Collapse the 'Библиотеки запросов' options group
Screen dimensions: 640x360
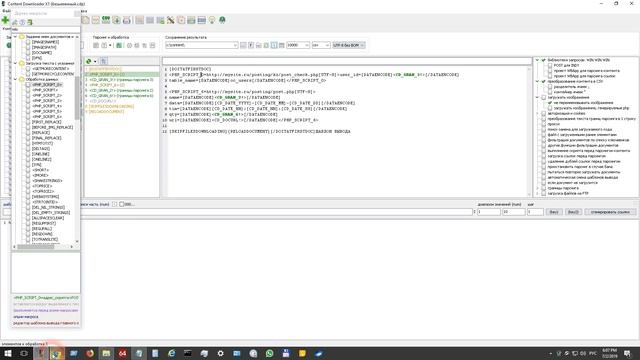click(538, 60)
